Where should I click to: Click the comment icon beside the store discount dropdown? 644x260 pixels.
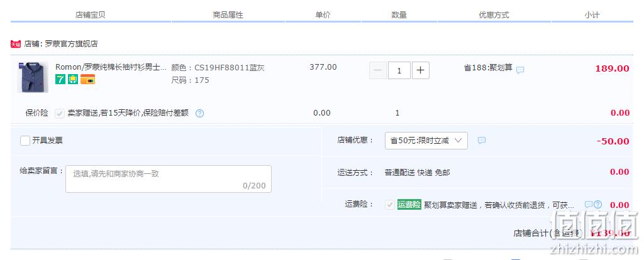482,141
